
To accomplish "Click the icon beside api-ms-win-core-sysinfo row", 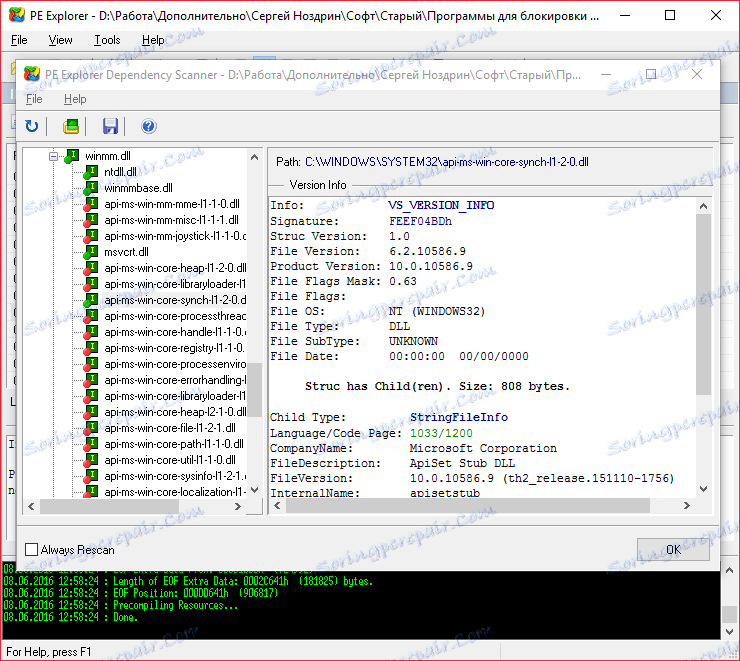I will pyautogui.click(x=91, y=476).
